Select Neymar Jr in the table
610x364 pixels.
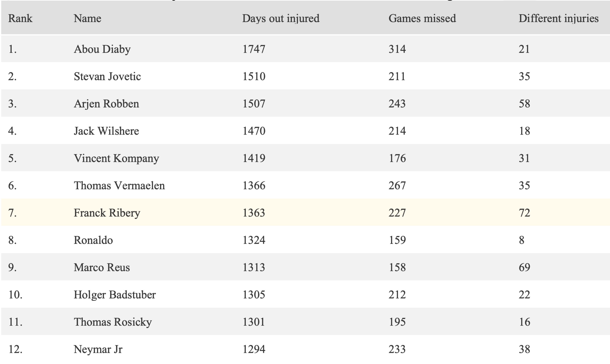point(98,349)
